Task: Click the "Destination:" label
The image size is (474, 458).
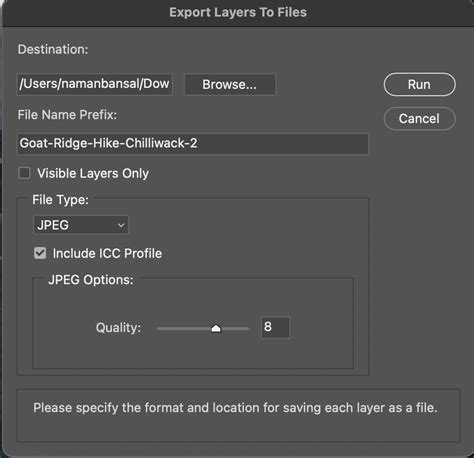Action: [x=53, y=50]
